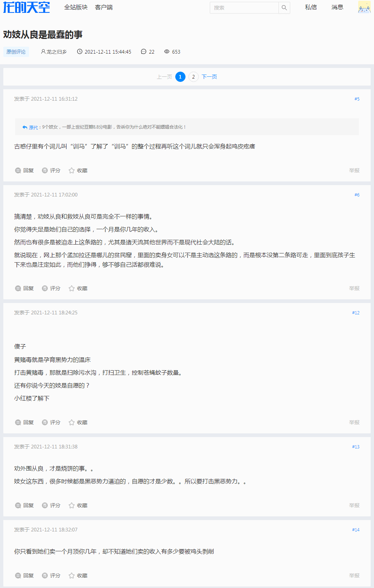374x588 pixels.
Task: Click the search magnifier icon
Action: click(284, 8)
